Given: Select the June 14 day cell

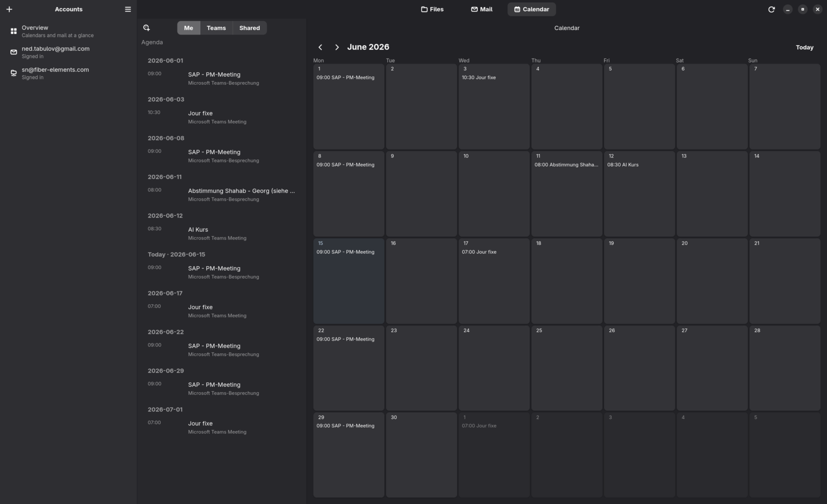Looking at the screenshot, I should [x=785, y=193].
